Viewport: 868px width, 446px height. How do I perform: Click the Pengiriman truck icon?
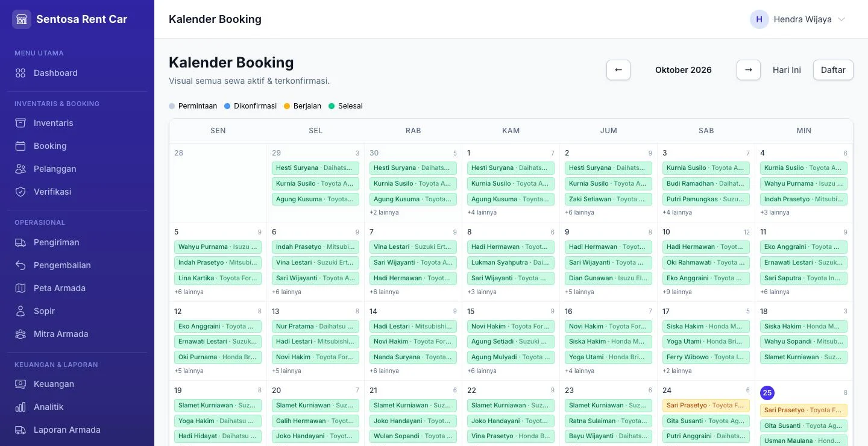20,242
